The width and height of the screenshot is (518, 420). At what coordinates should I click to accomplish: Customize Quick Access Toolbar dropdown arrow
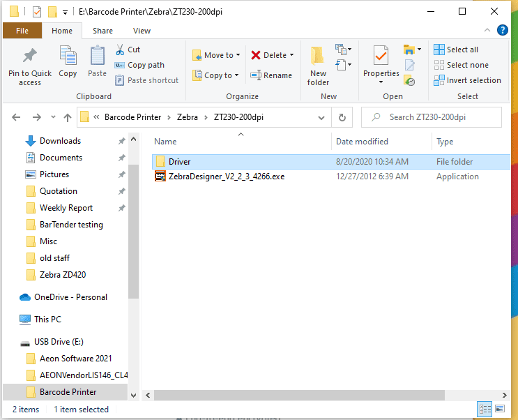65,13
